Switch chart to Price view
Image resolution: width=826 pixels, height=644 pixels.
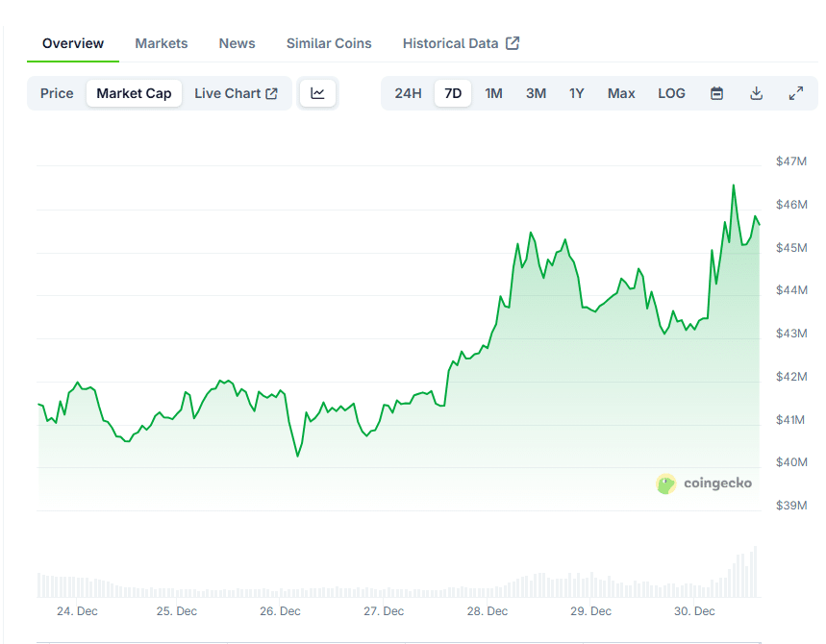57,93
